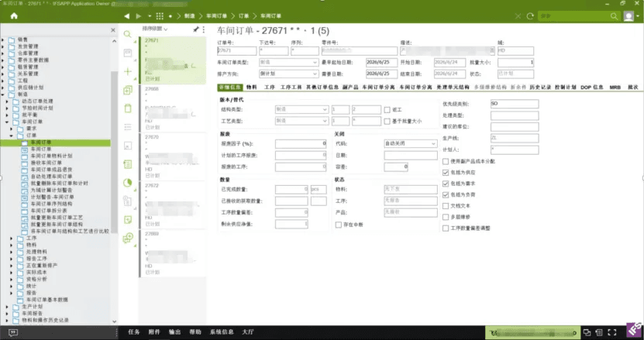
Task: Click the refresh icon beside search box
Action: (530, 16)
